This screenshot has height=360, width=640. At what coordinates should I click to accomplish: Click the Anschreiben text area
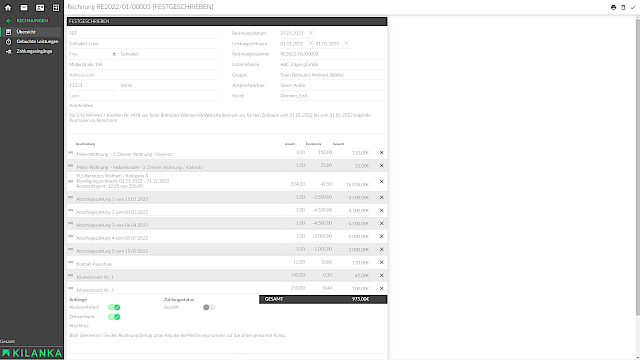click(x=226, y=122)
